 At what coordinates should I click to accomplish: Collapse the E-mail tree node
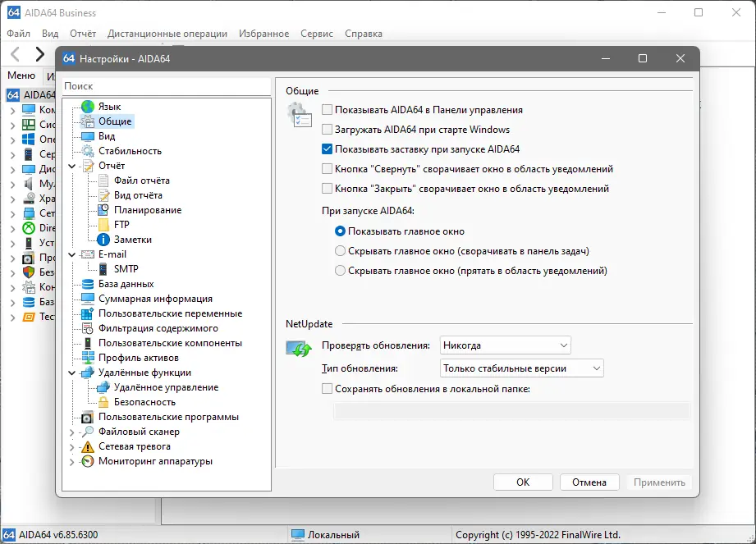(72, 254)
